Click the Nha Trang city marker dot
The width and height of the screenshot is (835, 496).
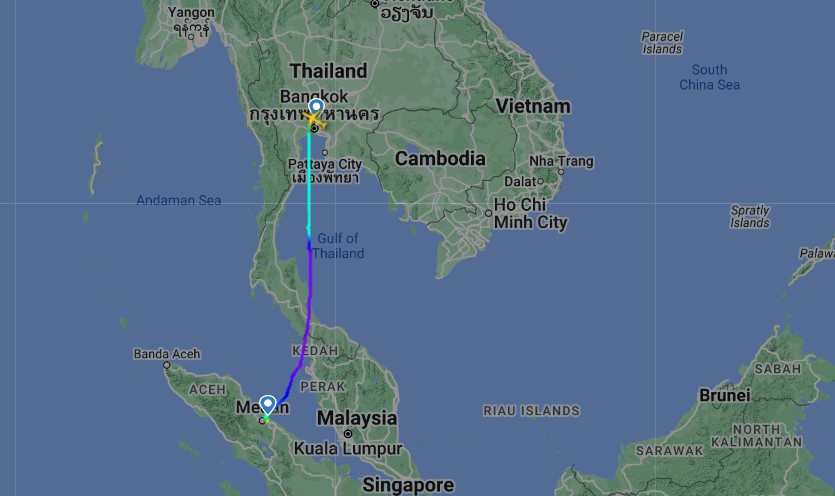point(561,172)
